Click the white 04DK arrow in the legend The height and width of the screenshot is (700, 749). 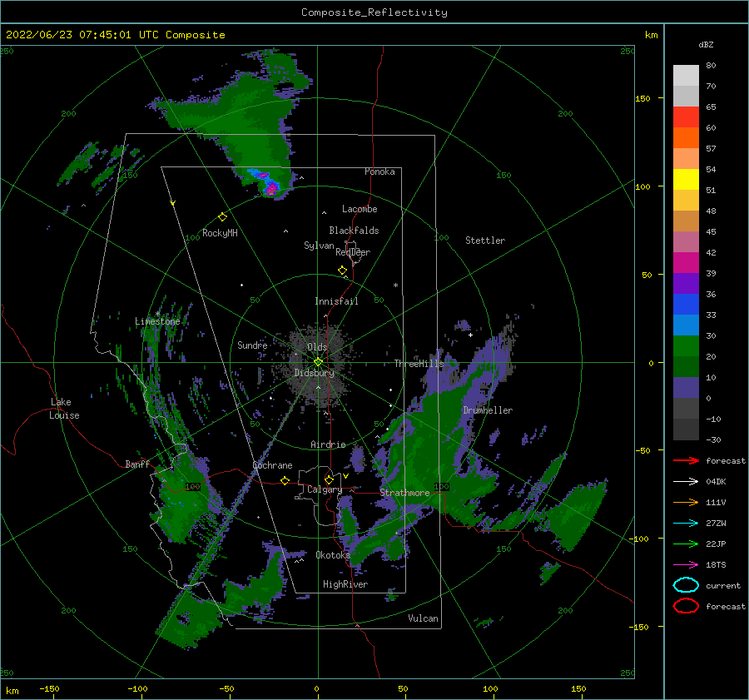point(686,481)
